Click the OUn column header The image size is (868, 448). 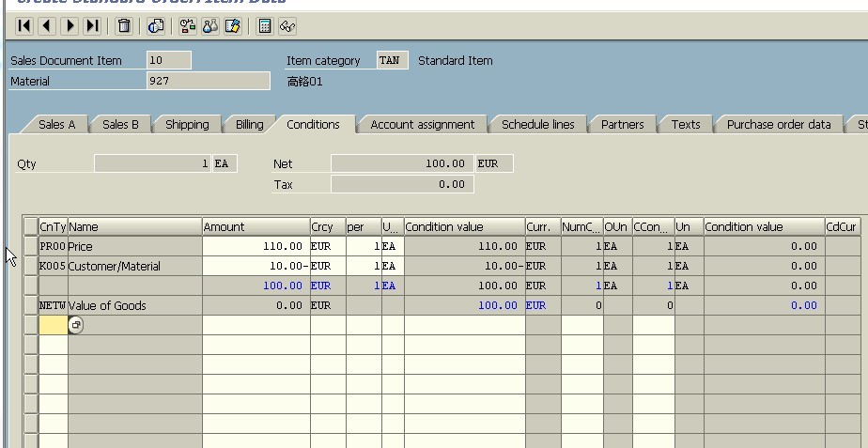click(618, 227)
